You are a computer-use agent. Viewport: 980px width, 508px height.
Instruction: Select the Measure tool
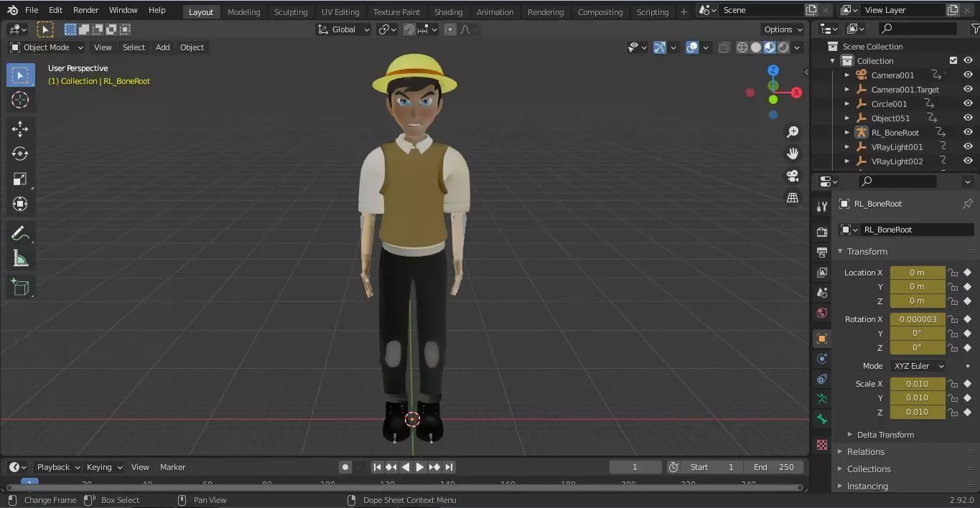20,258
